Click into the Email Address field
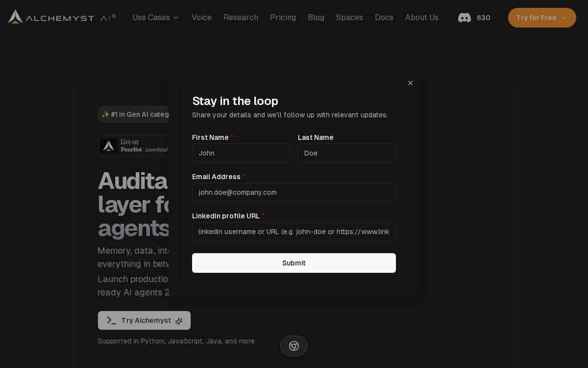 point(294,192)
